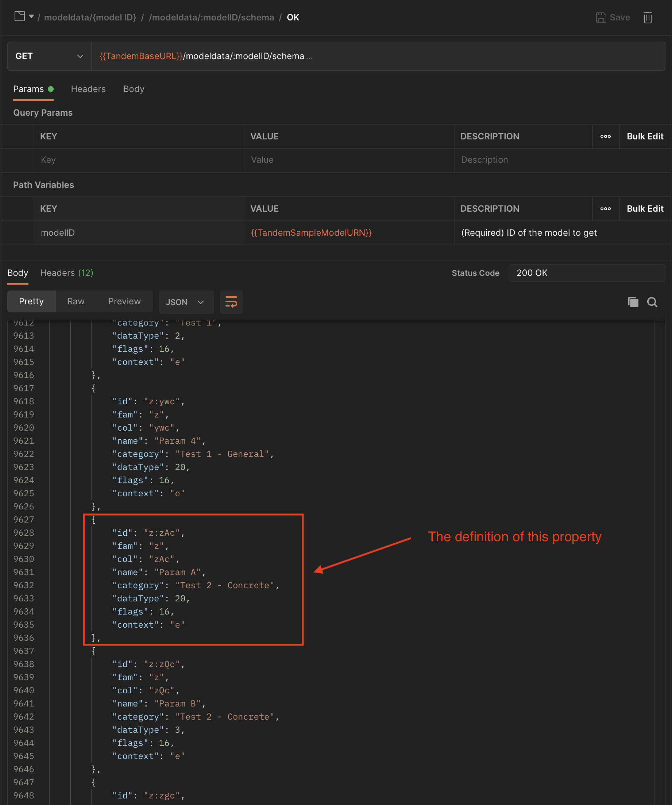Click the request URL field
672x805 pixels.
point(378,56)
